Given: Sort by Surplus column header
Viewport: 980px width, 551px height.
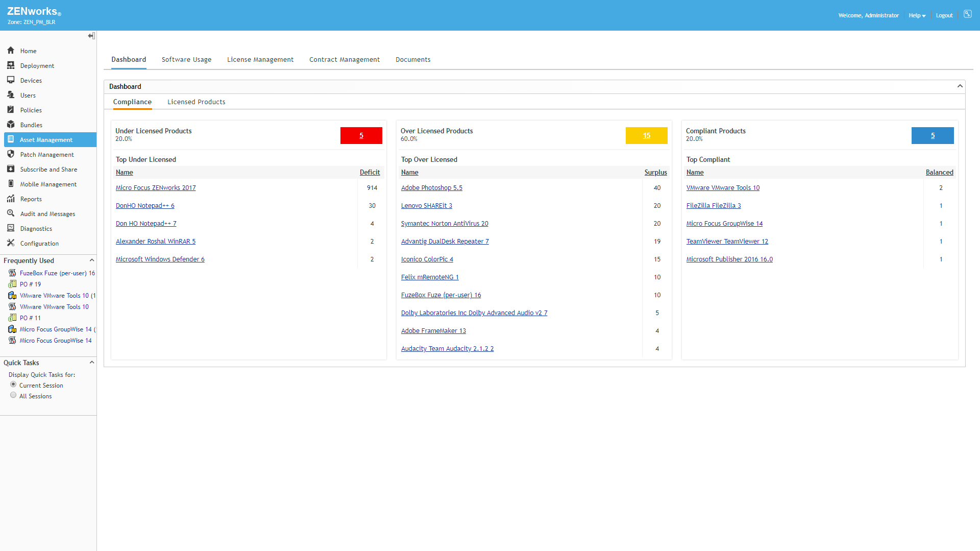Looking at the screenshot, I should [x=655, y=173].
